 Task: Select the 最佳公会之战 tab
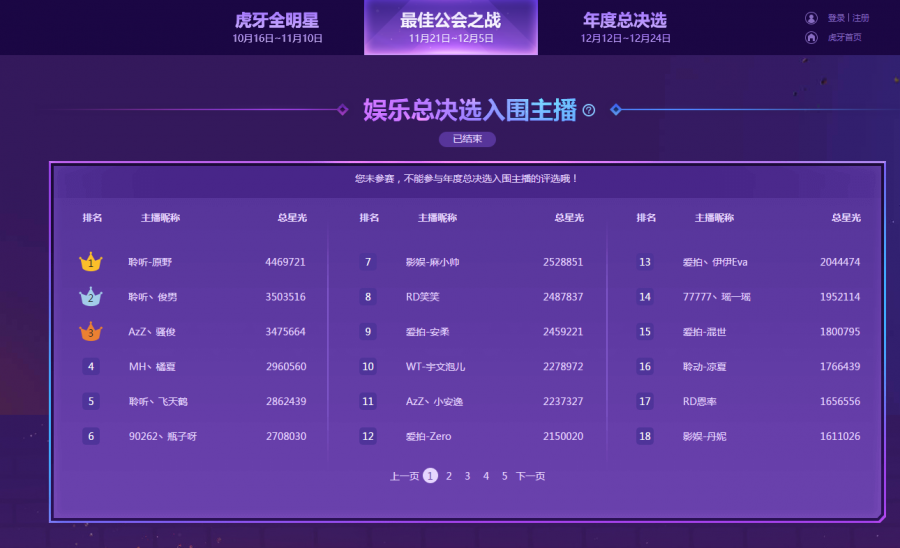pyautogui.click(x=451, y=27)
